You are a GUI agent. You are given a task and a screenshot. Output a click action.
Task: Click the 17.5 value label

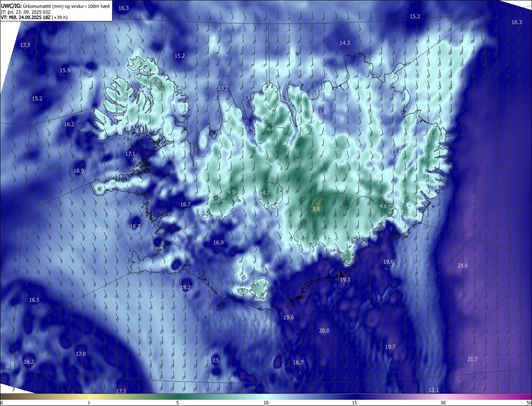pos(214,360)
